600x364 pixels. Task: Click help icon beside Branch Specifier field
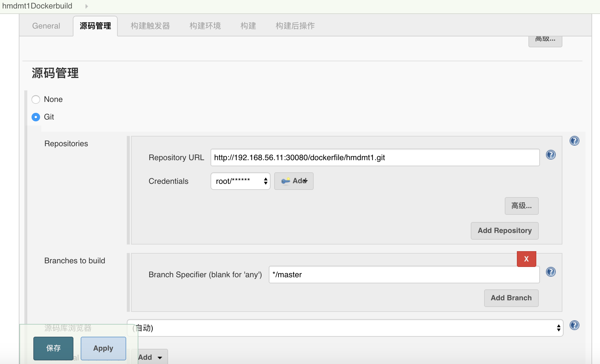coord(551,272)
